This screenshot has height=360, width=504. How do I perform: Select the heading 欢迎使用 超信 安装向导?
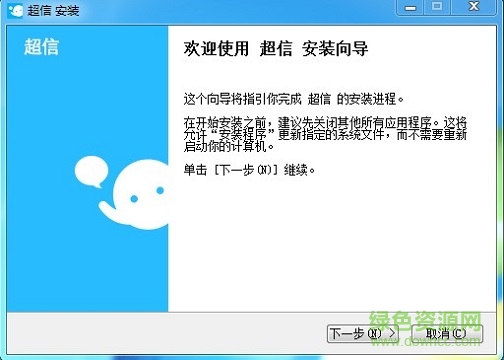[276, 49]
